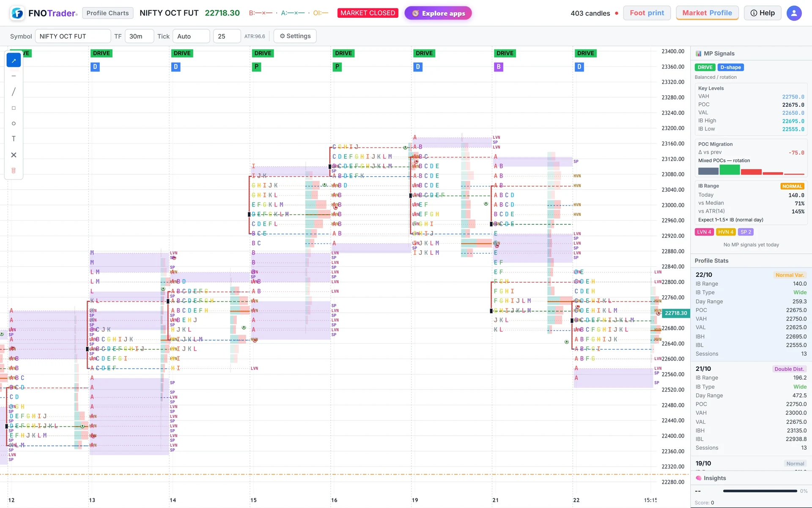Open the Tick Auto dropdown
This screenshot has height=508, width=812.
click(191, 36)
